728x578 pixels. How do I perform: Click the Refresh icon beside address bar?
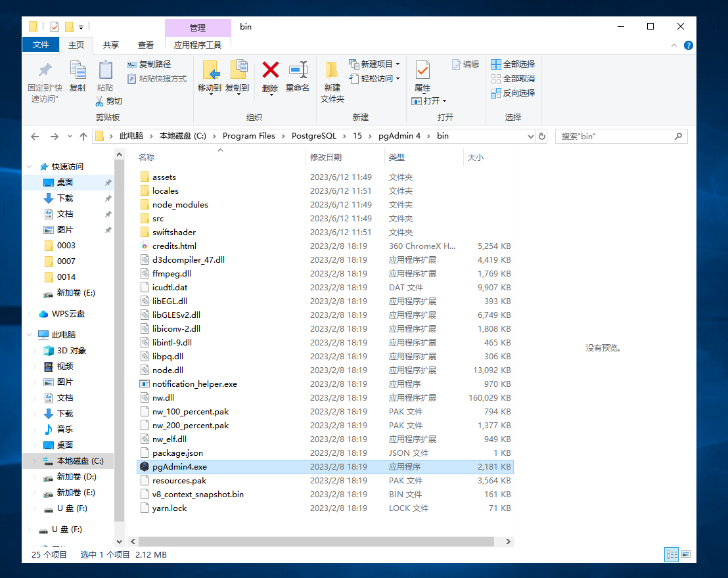pos(542,137)
